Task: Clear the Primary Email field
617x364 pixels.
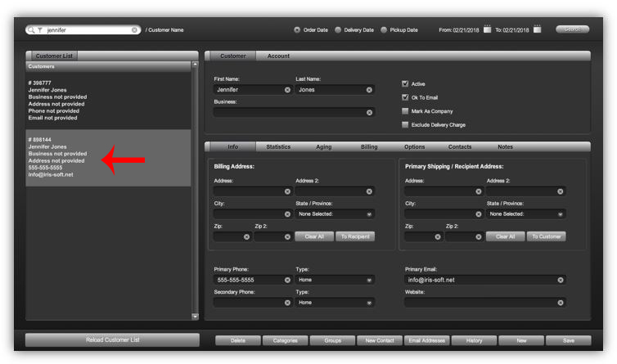Action: 561,281
